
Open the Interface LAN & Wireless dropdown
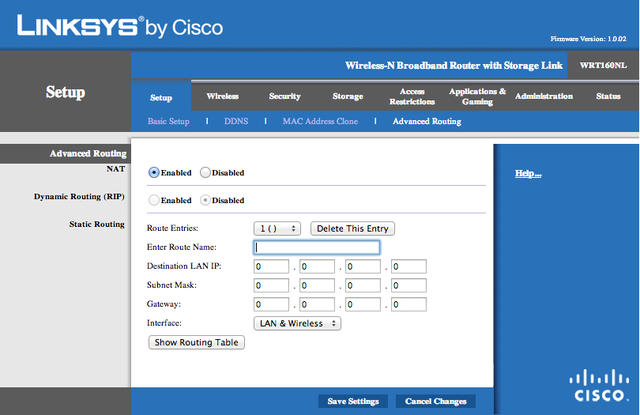tap(297, 323)
